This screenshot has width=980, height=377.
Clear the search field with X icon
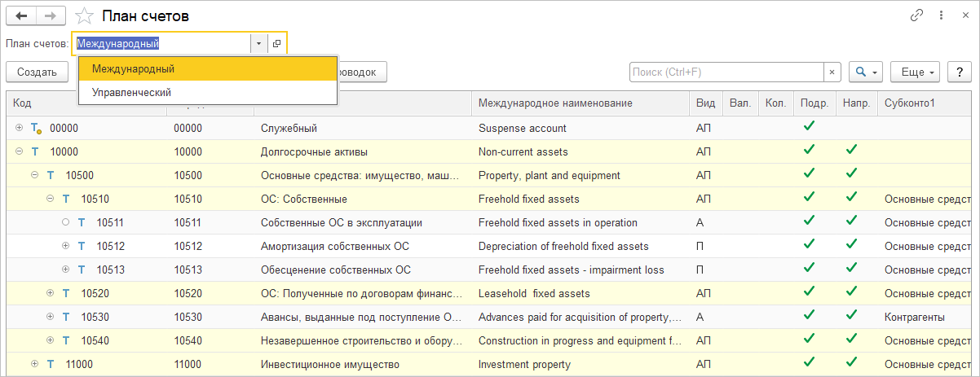pos(832,72)
